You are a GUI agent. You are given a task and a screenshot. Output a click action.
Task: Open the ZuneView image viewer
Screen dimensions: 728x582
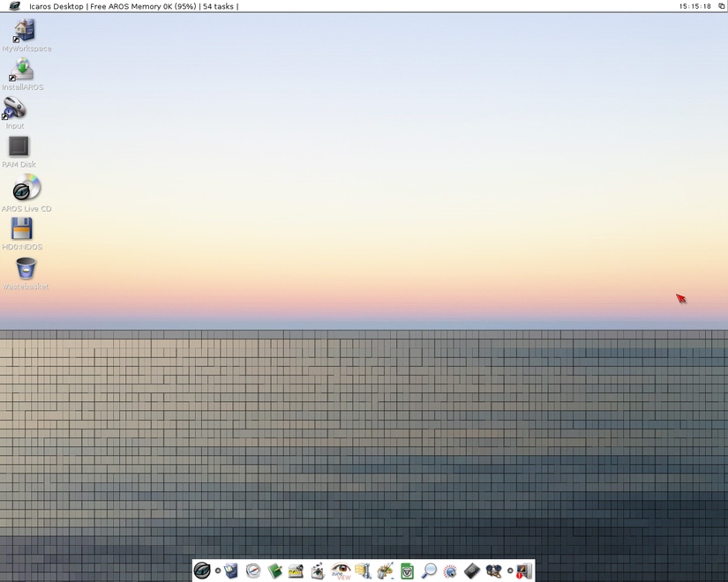pyautogui.click(x=340, y=571)
